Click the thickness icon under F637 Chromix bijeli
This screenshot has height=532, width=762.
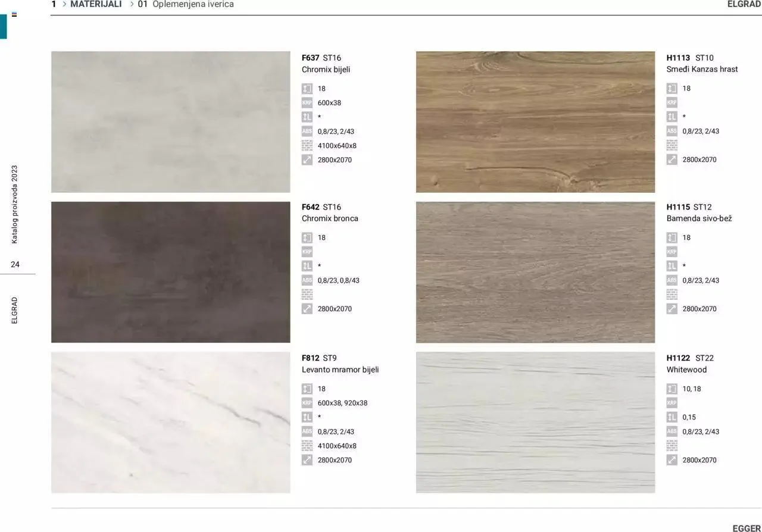(307, 89)
